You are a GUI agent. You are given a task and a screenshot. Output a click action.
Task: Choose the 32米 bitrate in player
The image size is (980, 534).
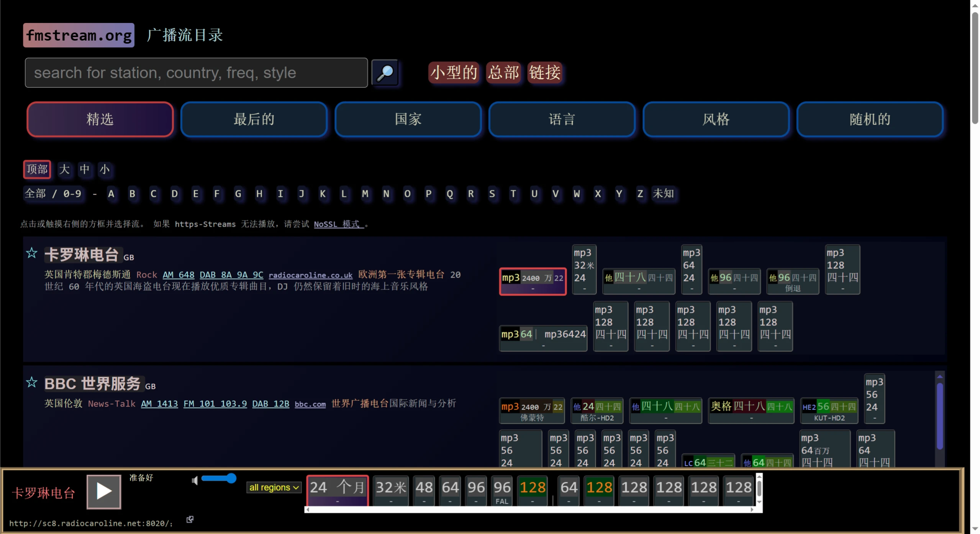391,491
